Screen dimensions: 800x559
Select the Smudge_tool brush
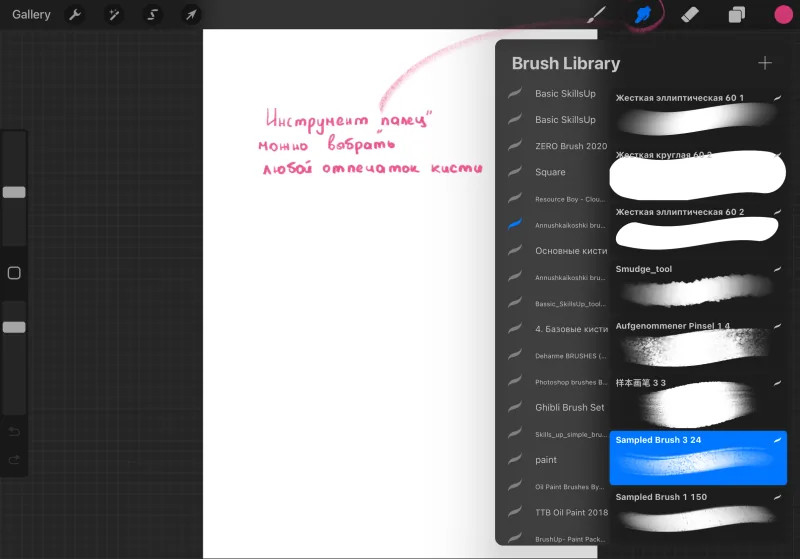coord(698,287)
